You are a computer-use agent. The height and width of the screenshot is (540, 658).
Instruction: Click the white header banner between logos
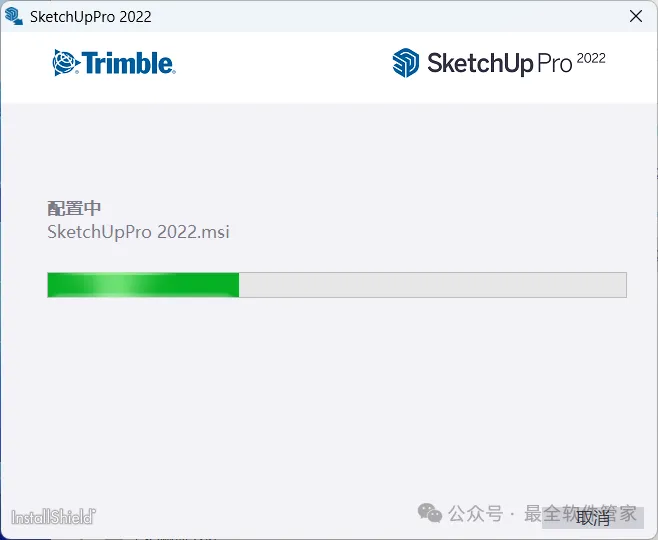coord(284,67)
